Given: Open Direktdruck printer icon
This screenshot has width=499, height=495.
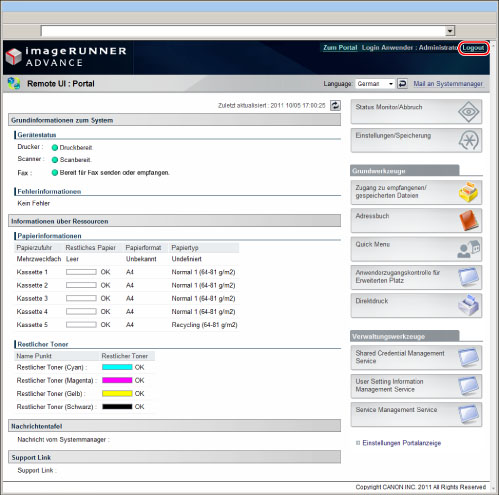Looking at the screenshot, I should [x=468, y=305].
